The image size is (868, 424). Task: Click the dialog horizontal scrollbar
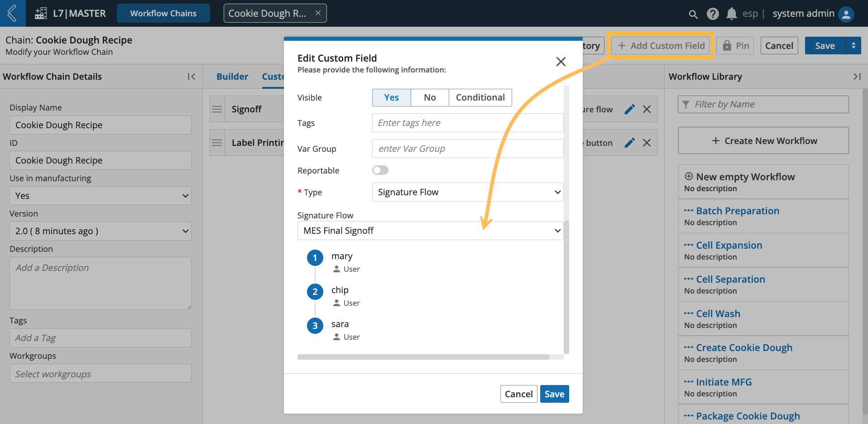[423, 357]
